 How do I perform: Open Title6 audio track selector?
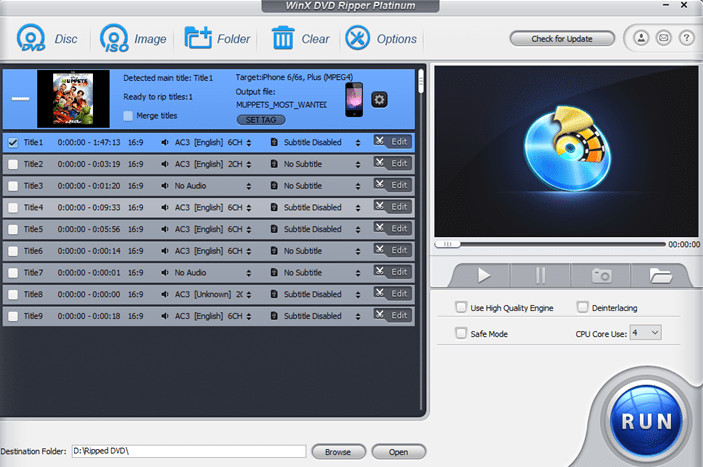(x=249, y=251)
